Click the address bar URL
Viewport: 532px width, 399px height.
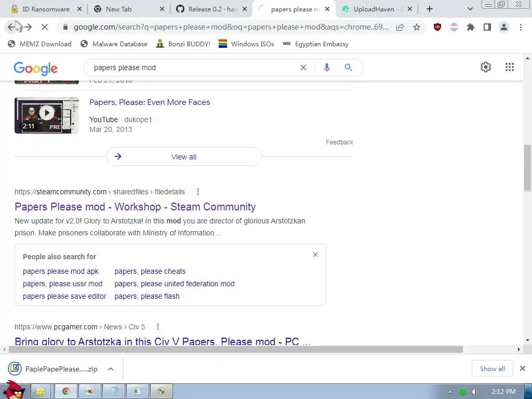tap(231, 27)
